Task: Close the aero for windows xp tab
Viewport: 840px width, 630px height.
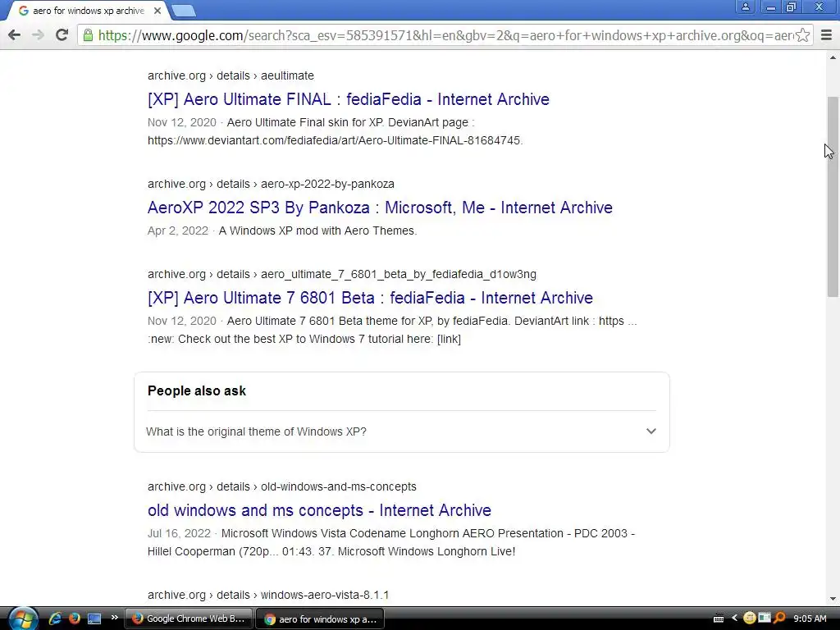Action: click(x=157, y=11)
